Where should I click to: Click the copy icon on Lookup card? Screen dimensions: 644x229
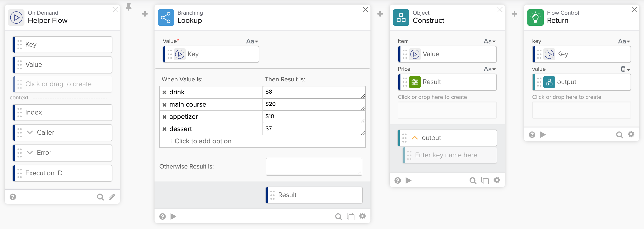pyautogui.click(x=351, y=216)
